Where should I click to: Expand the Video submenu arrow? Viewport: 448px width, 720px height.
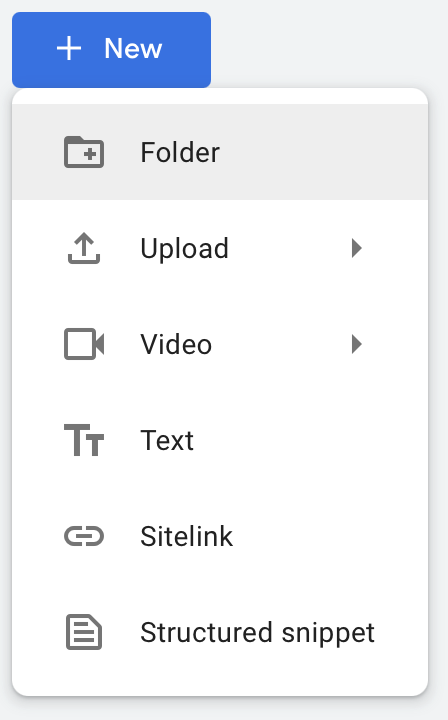coord(357,344)
